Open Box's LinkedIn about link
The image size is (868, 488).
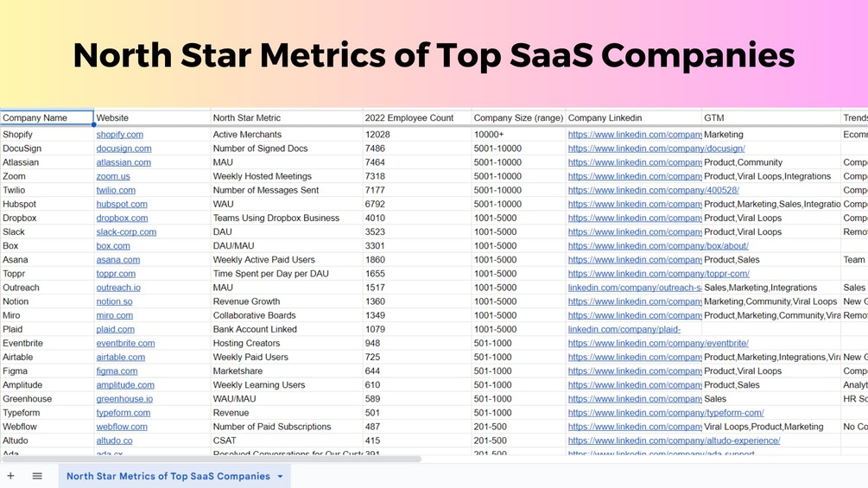point(658,245)
